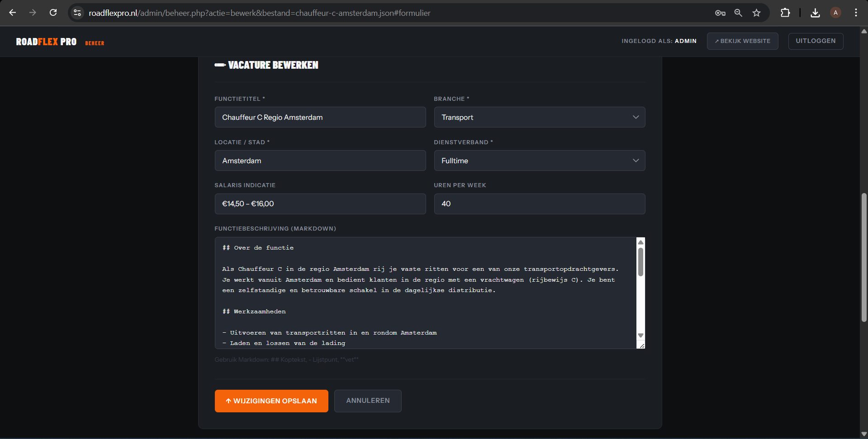The width and height of the screenshot is (868, 439).
Task: Click the textarea scroll down arrow
Action: coord(640,335)
